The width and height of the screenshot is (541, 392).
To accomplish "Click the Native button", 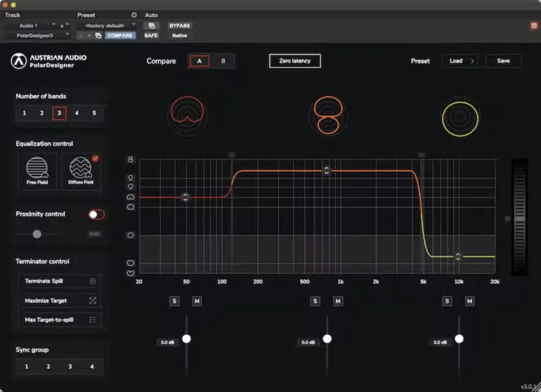I will pos(180,36).
